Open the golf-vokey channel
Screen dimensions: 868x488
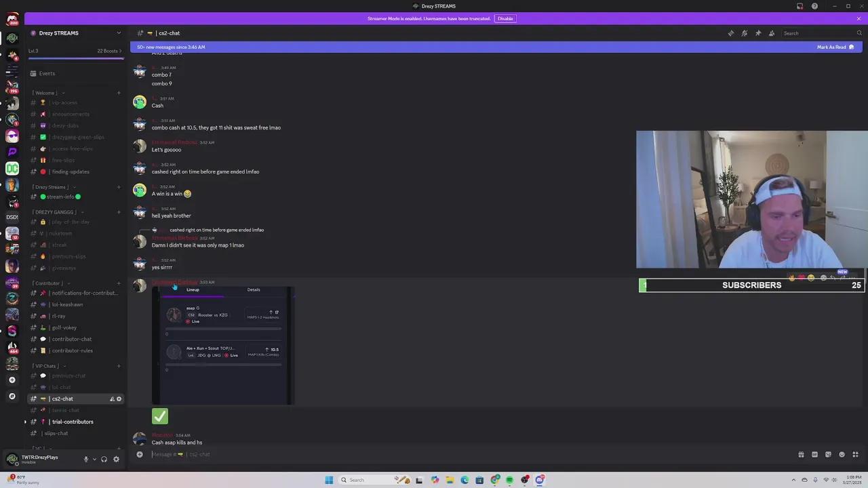pyautogui.click(x=76, y=327)
